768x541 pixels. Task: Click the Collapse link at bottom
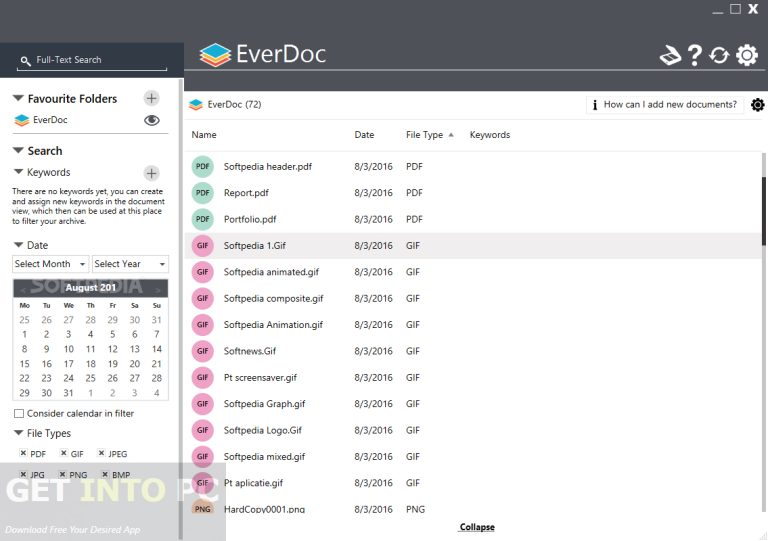(x=477, y=527)
